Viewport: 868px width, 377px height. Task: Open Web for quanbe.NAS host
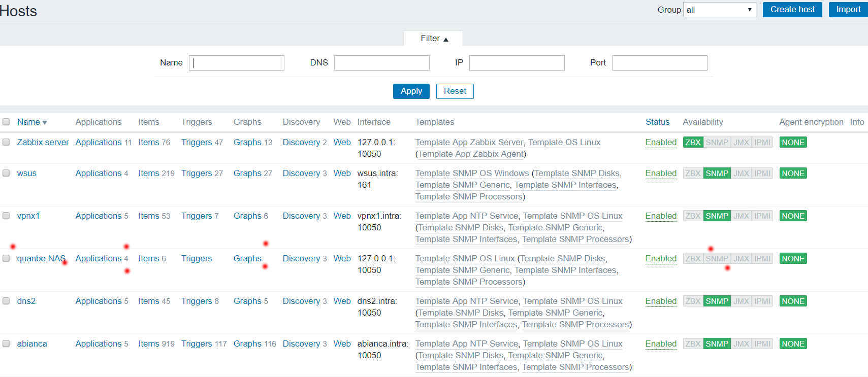tap(342, 258)
